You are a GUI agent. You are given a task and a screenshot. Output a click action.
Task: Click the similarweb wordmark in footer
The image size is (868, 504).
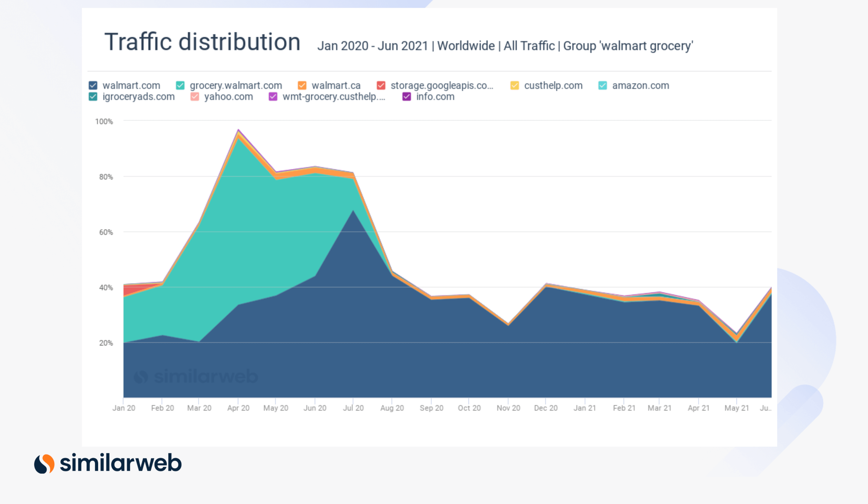(x=121, y=462)
